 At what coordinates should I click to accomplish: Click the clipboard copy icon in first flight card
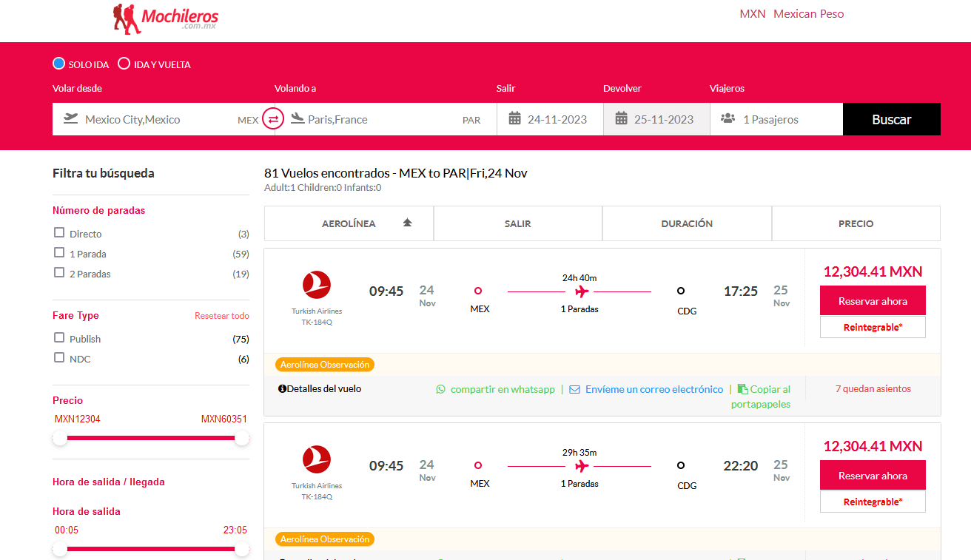pos(742,389)
